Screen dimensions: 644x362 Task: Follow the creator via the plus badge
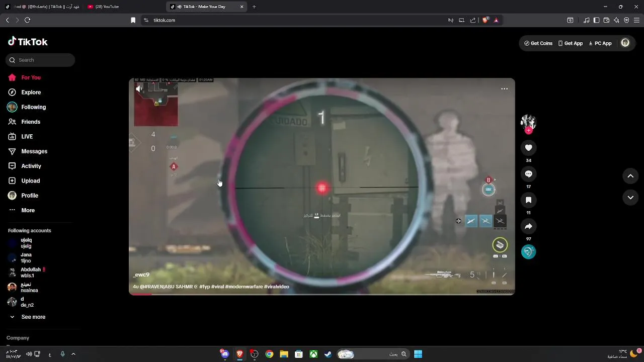click(528, 131)
